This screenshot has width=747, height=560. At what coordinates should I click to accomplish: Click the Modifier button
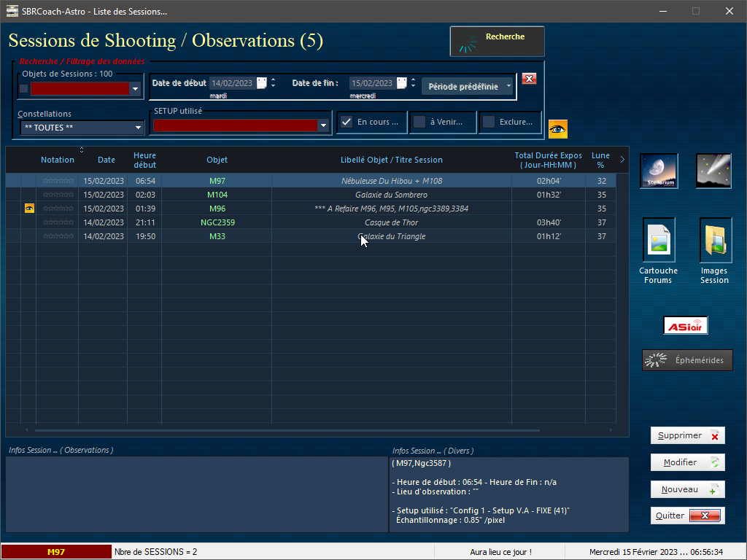pos(687,462)
